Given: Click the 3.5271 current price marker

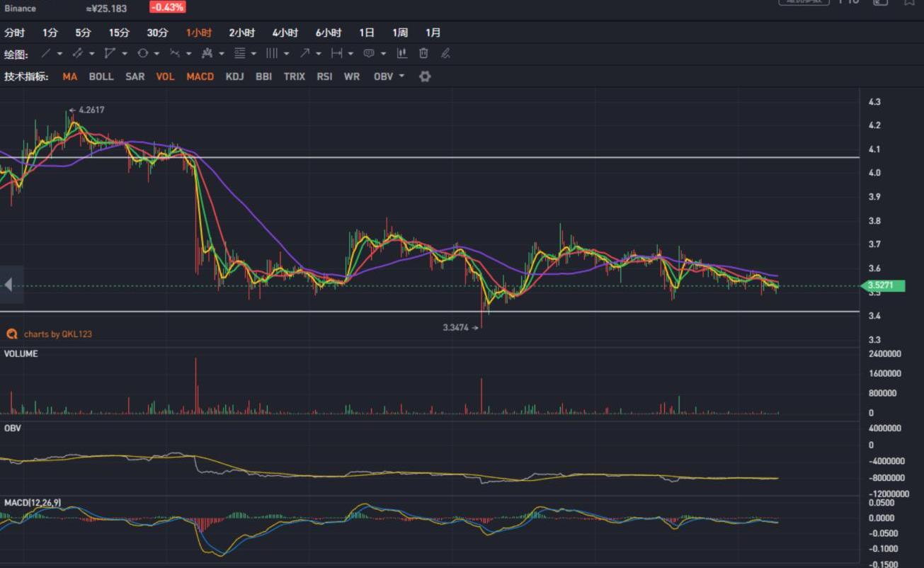Looking at the screenshot, I should pos(879,286).
